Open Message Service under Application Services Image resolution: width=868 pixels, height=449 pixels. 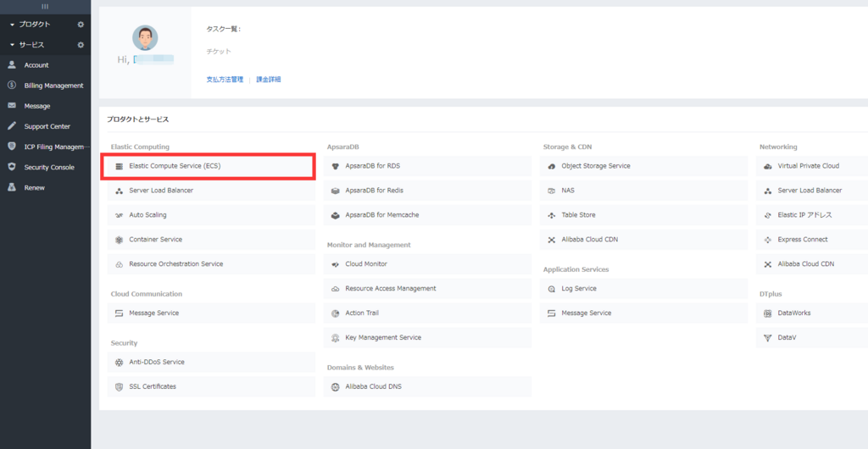pyautogui.click(x=643, y=313)
